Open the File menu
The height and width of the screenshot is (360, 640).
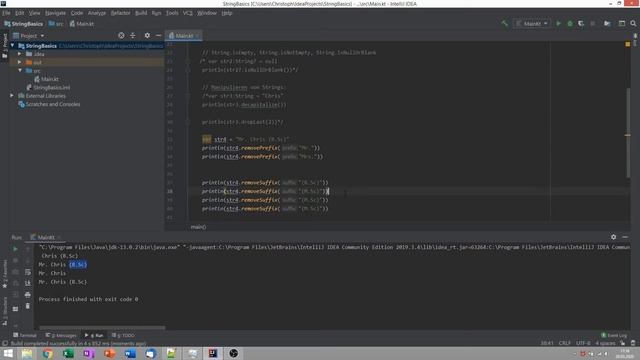pyautogui.click(x=6, y=13)
